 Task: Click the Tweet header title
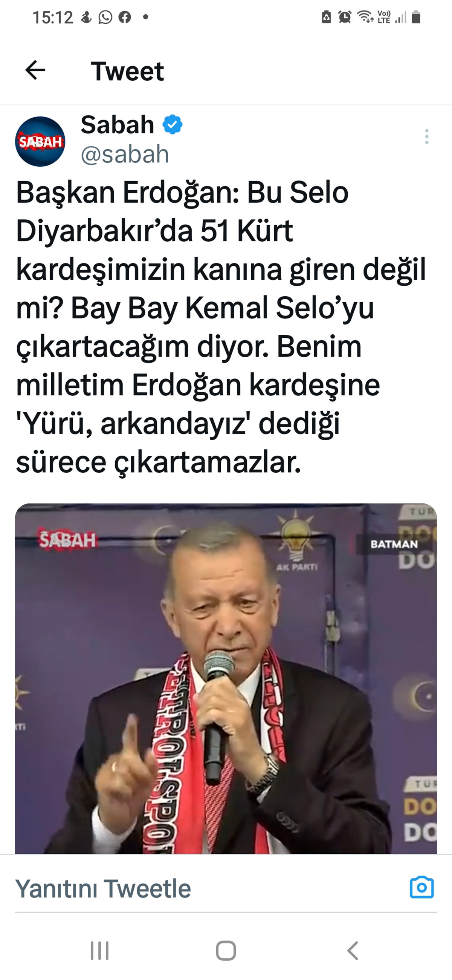127,71
